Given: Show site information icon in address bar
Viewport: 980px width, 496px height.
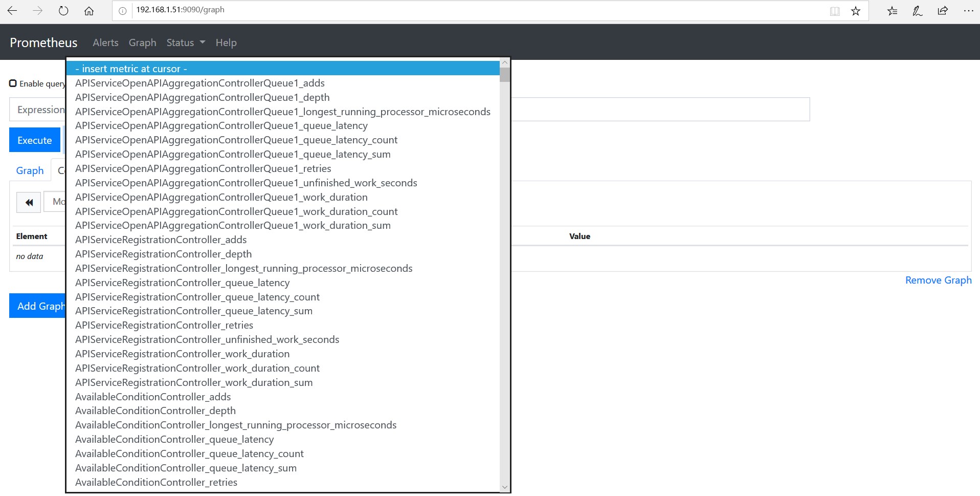Looking at the screenshot, I should pyautogui.click(x=123, y=11).
